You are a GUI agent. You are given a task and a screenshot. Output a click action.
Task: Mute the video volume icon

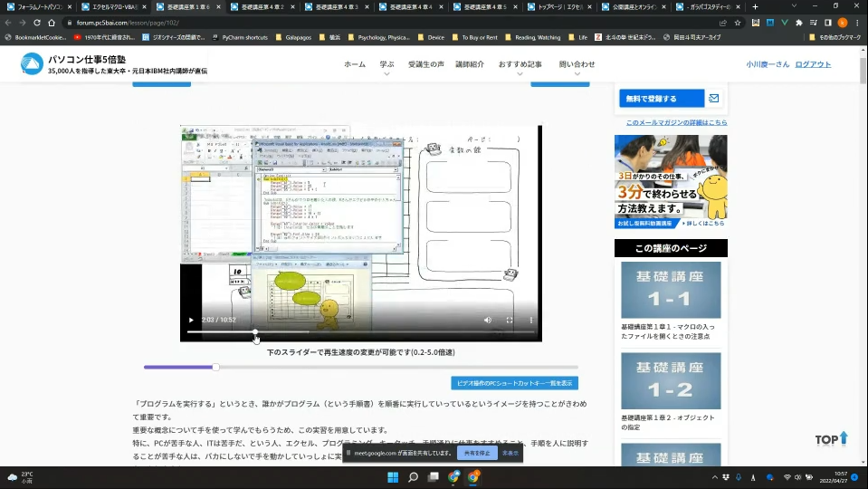coord(488,320)
